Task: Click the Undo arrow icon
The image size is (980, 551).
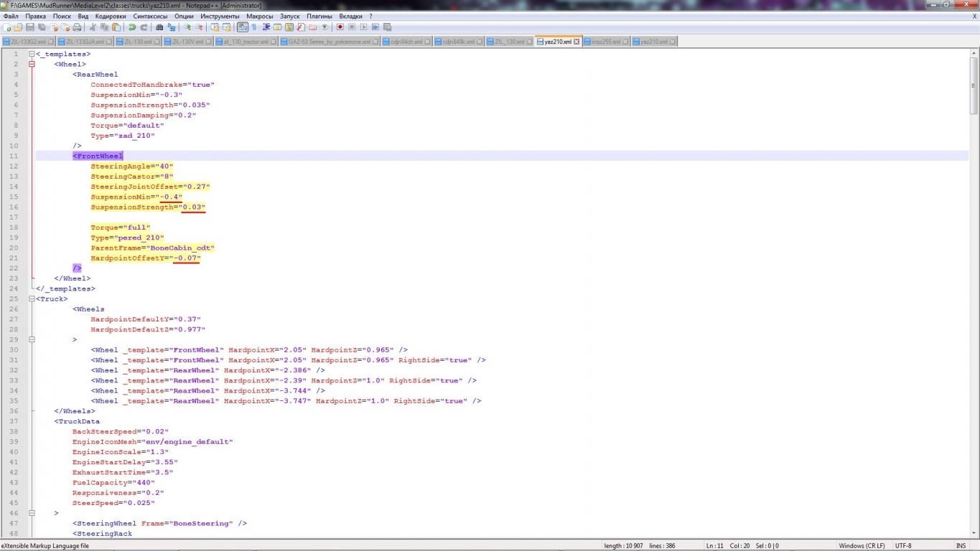Action: pos(132,27)
